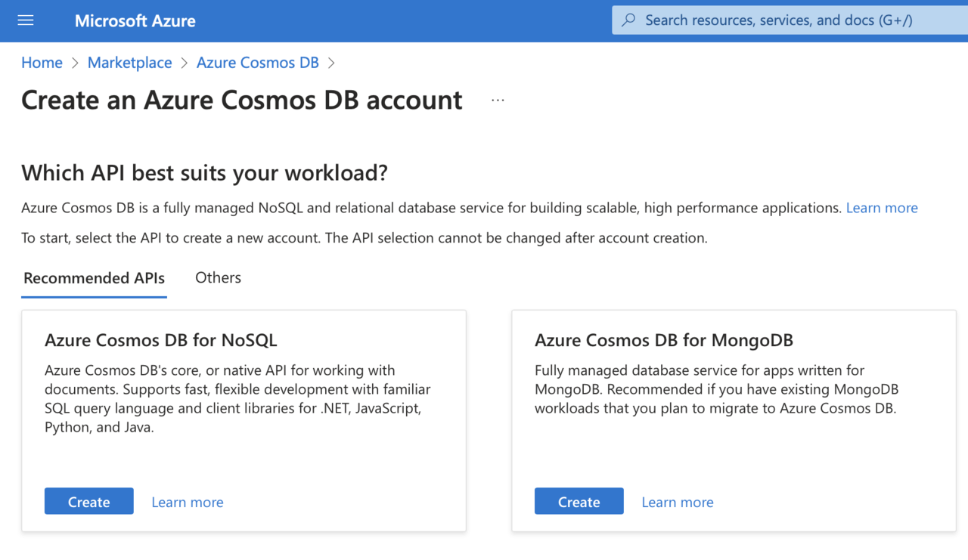
Task: Create an Azure Cosmos DB for MongoDB account
Action: pos(579,502)
